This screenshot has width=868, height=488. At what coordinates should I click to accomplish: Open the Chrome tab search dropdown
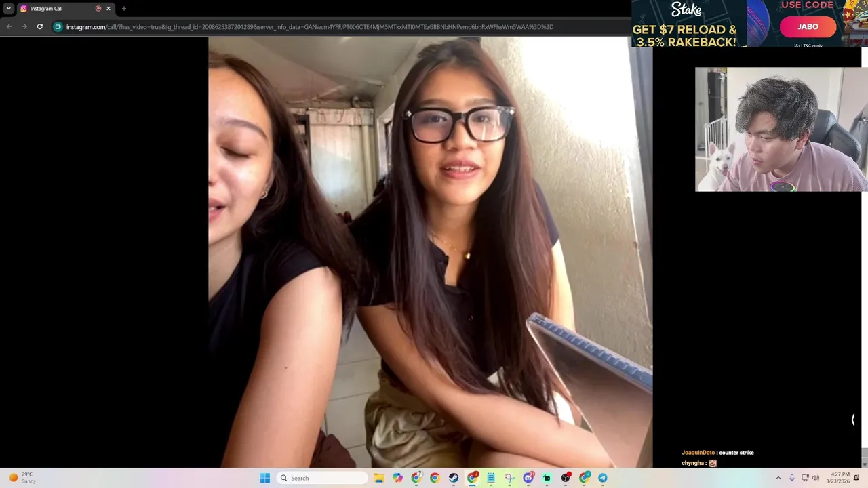(x=9, y=9)
